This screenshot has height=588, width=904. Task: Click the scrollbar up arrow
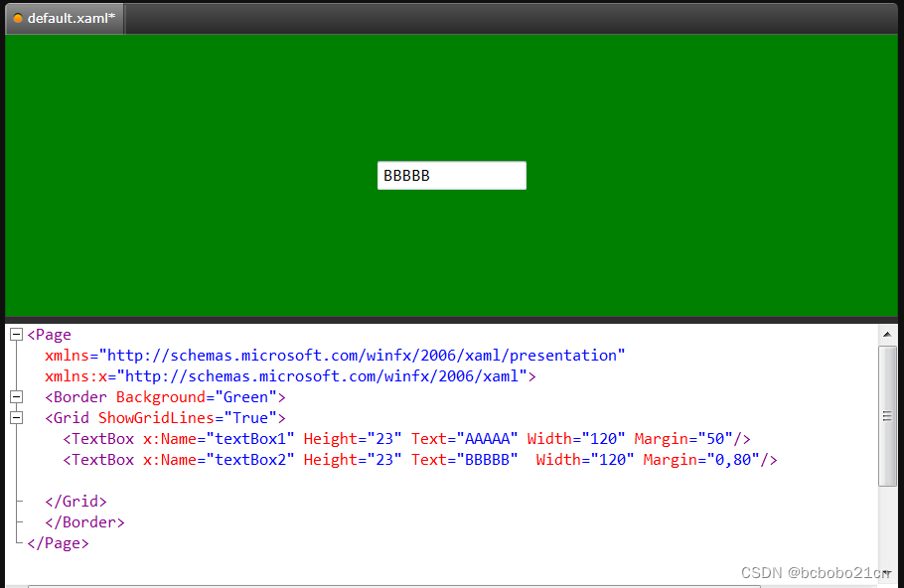(x=888, y=334)
